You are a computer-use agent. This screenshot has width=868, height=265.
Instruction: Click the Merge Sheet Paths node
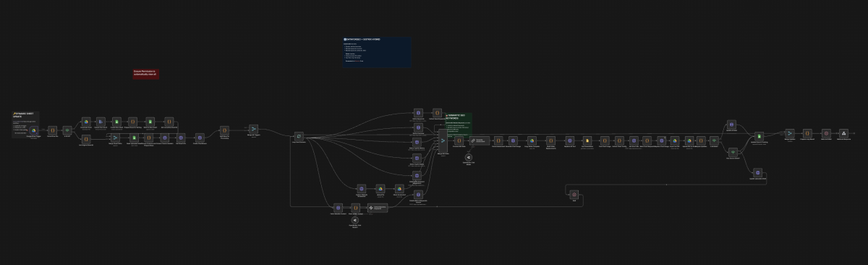coord(114,138)
